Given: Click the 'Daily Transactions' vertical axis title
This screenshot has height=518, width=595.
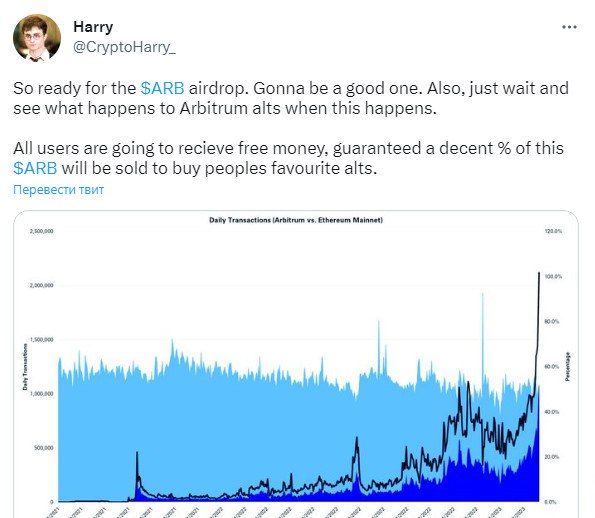Looking at the screenshot, I should coord(25,367).
